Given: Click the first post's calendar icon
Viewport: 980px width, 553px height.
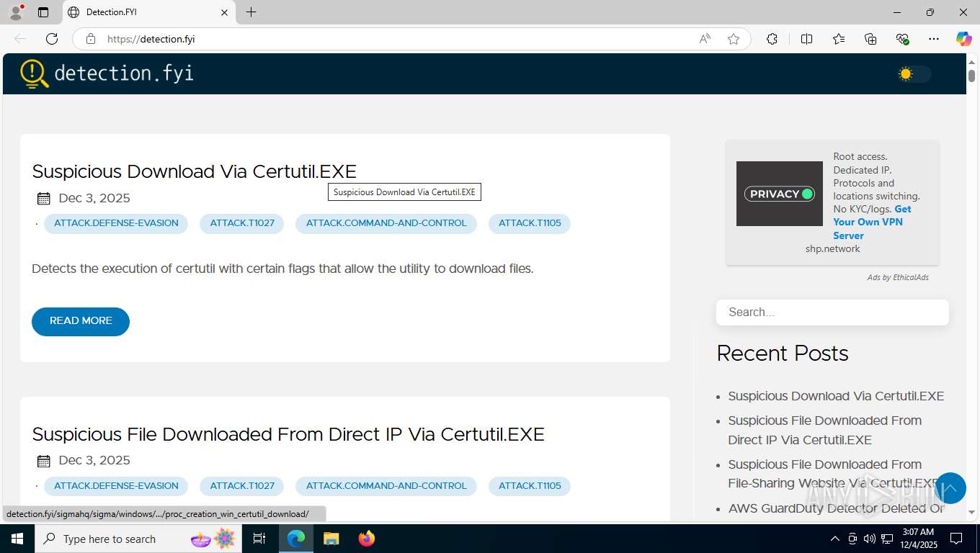Looking at the screenshot, I should pyautogui.click(x=44, y=199).
